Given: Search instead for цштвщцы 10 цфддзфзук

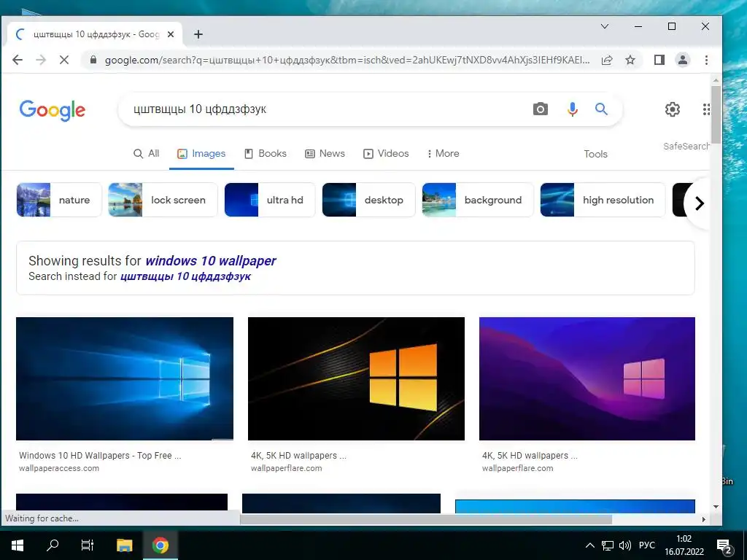Looking at the screenshot, I should (x=185, y=276).
